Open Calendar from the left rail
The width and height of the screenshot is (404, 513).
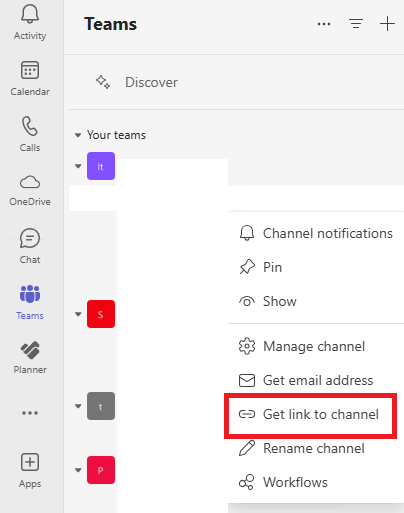coord(30,78)
